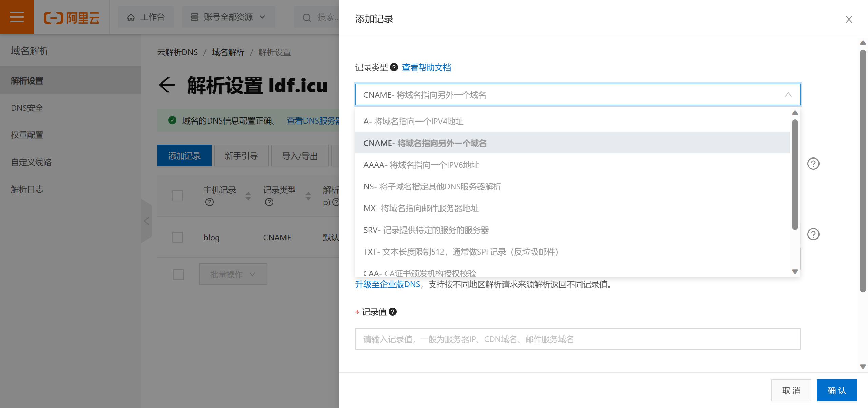The width and height of the screenshot is (868, 408).
Task: Click help icon under 记录类型 column header
Action: [x=269, y=202]
